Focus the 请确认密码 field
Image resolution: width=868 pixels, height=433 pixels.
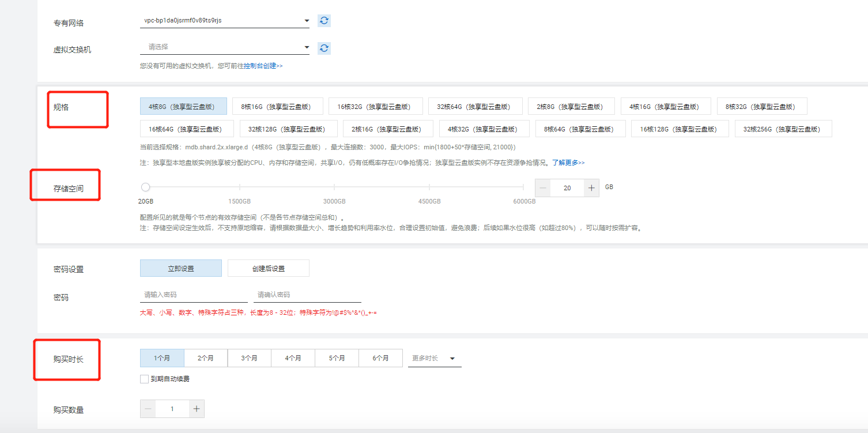pos(307,295)
